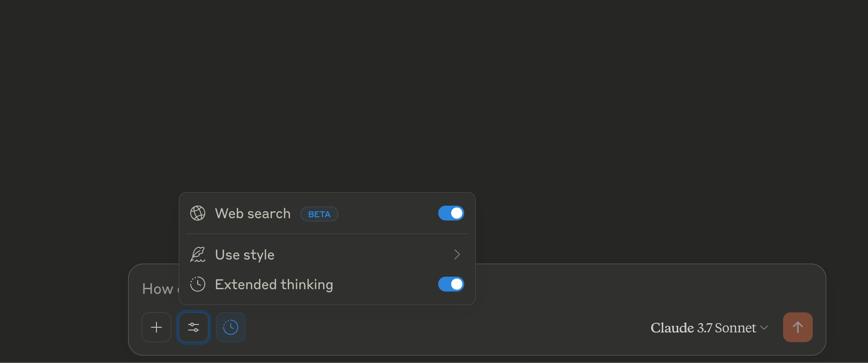Click the feather quill Use style icon

pyautogui.click(x=198, y=254)
